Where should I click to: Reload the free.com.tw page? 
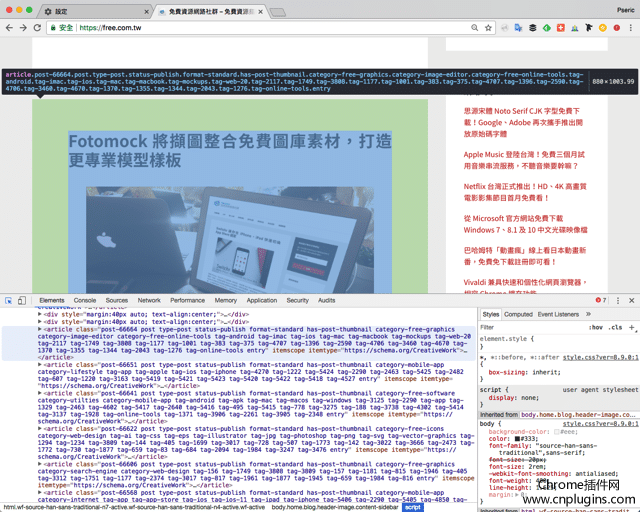click(x=37, y=27)
